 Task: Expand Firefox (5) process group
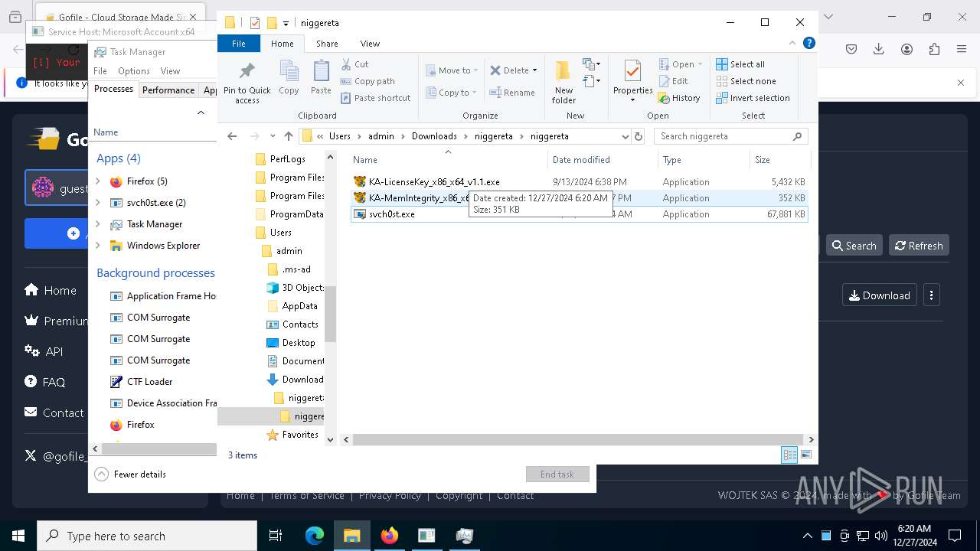pyautogui.click(x=98, y=181)
